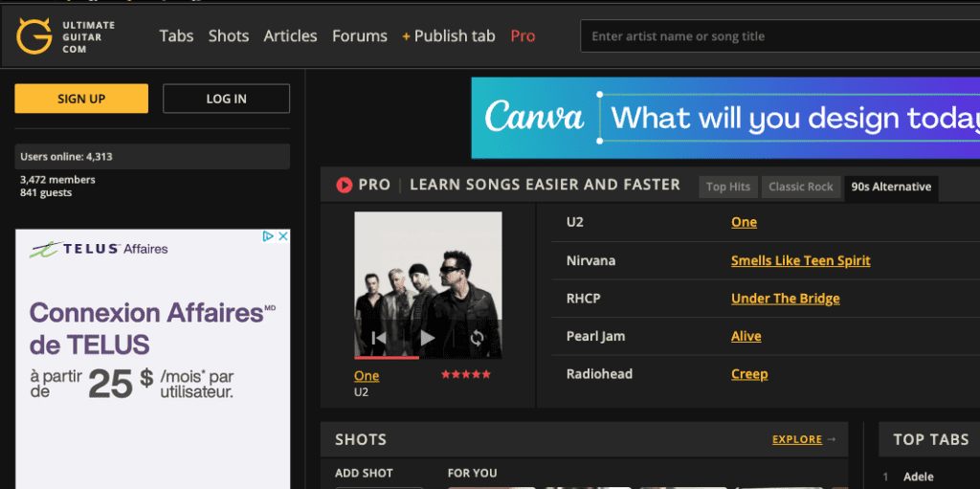Click the Pearl Jam artist name
The width and height of the screenshot is (980, 489).
point(595,337)
